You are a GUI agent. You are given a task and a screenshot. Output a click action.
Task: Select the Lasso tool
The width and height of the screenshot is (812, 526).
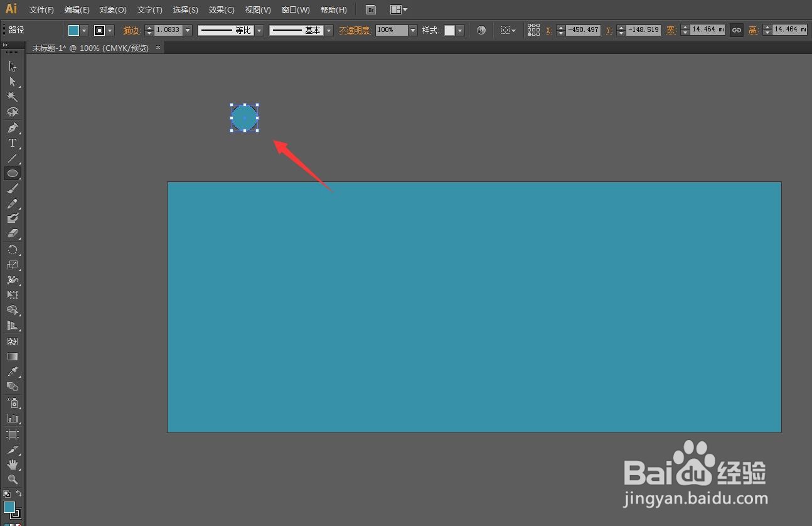[13, 112]
